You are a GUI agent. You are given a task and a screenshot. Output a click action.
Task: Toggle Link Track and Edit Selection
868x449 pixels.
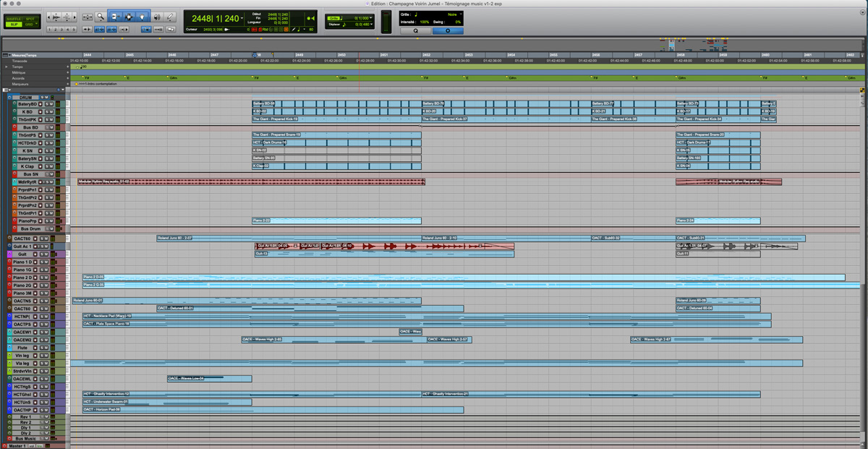(111, 29)
